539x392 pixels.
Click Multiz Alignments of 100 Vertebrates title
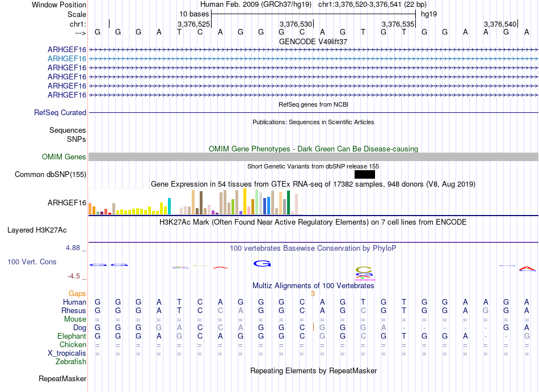tap(313, 285)
